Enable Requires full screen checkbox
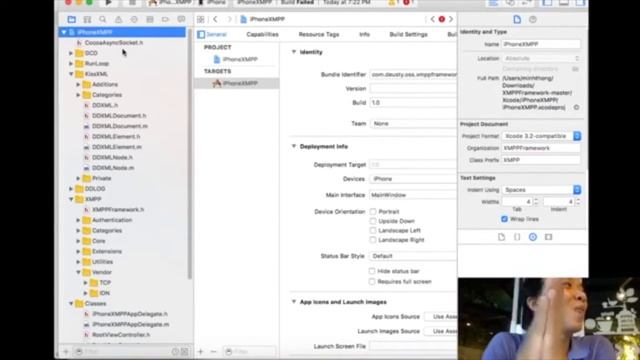Viewport: 640px width, 360px height. (x=372, y=281)
